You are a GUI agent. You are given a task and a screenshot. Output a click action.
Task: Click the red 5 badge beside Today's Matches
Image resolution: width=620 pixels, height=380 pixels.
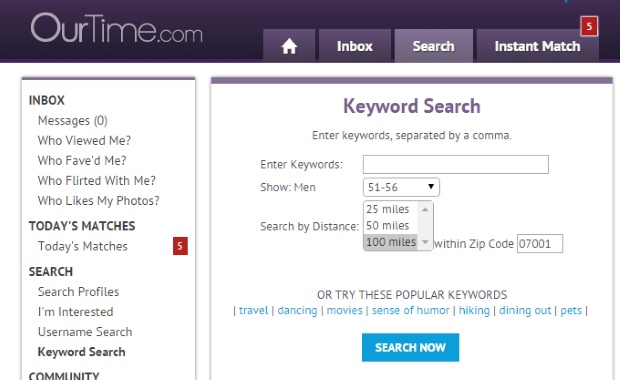[180, 246]
